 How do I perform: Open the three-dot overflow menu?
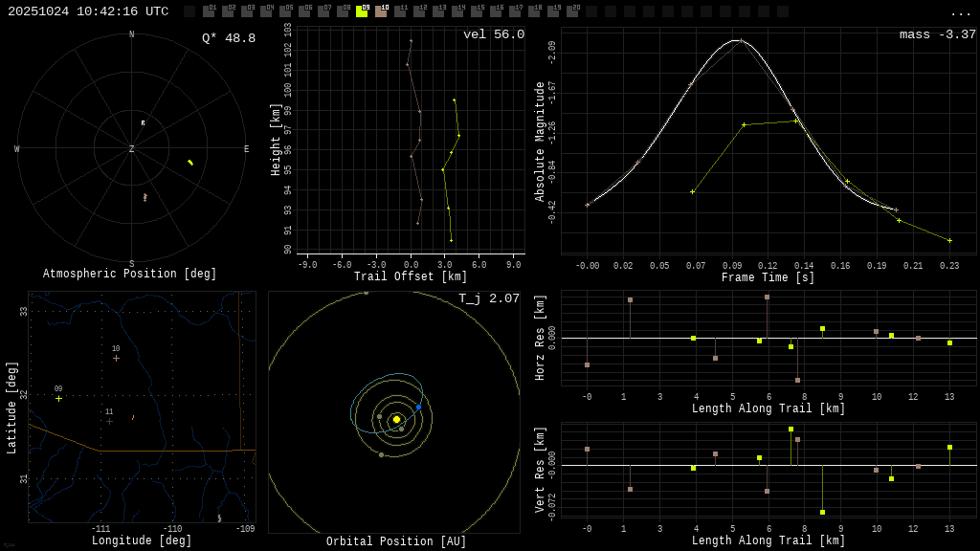point(960,12)
